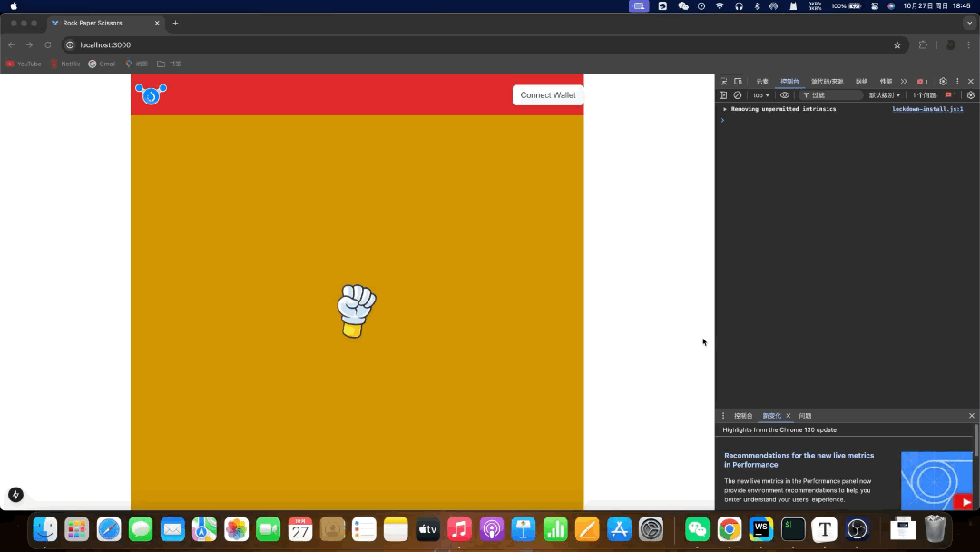980x552 pixels.
Task: Open Google Chrome from the Dock
Action: coord(729,529)
